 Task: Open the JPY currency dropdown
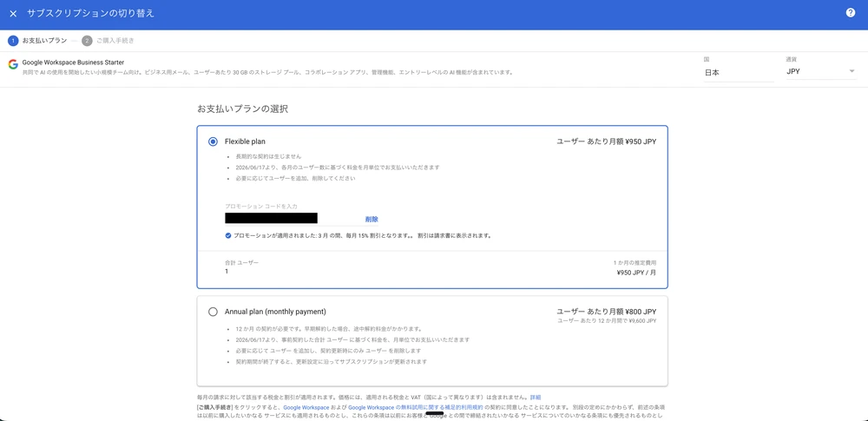point(821,71)
